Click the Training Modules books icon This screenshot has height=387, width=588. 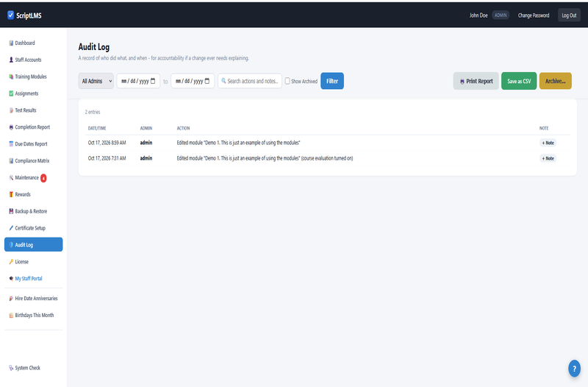pos(11,77)
